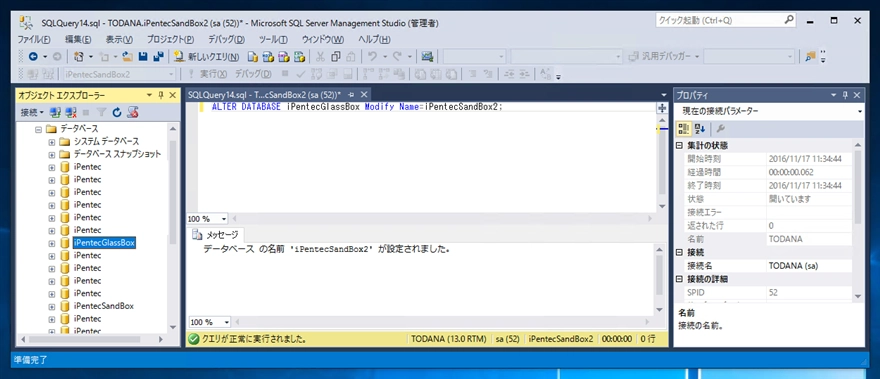
Task: Sort Properties alphabetically icon
Action: click(x=699, y=129)
